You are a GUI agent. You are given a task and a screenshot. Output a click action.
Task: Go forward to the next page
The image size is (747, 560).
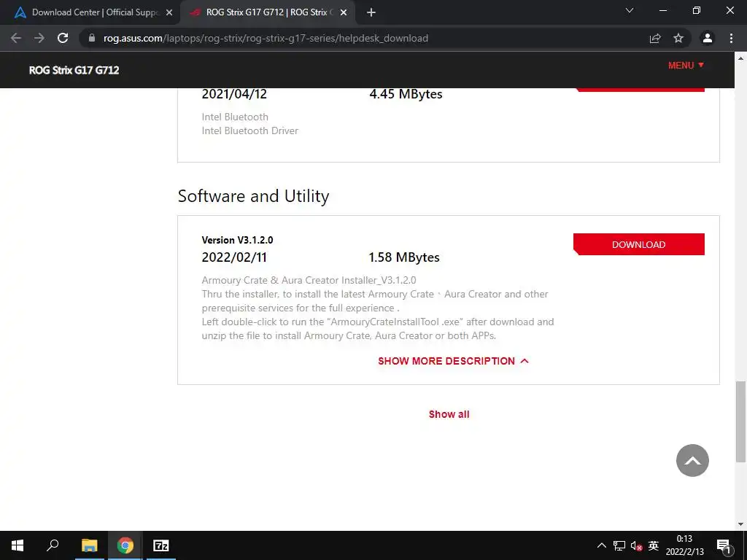coord(39,38)
